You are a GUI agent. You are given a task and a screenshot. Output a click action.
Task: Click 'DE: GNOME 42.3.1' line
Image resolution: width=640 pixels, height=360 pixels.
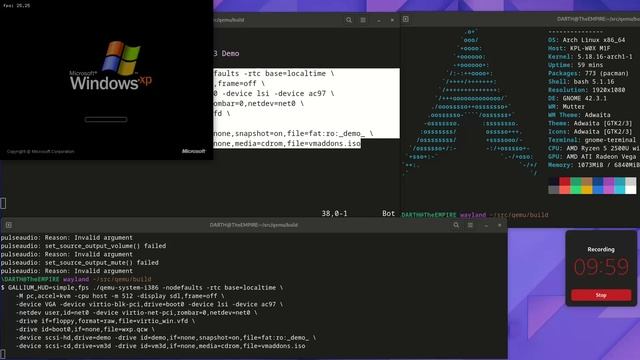pyautogui.click(x=577, y=98)
